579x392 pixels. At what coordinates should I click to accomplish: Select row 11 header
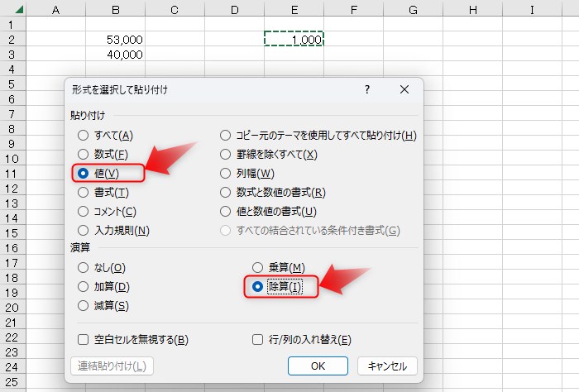point(13,174)
